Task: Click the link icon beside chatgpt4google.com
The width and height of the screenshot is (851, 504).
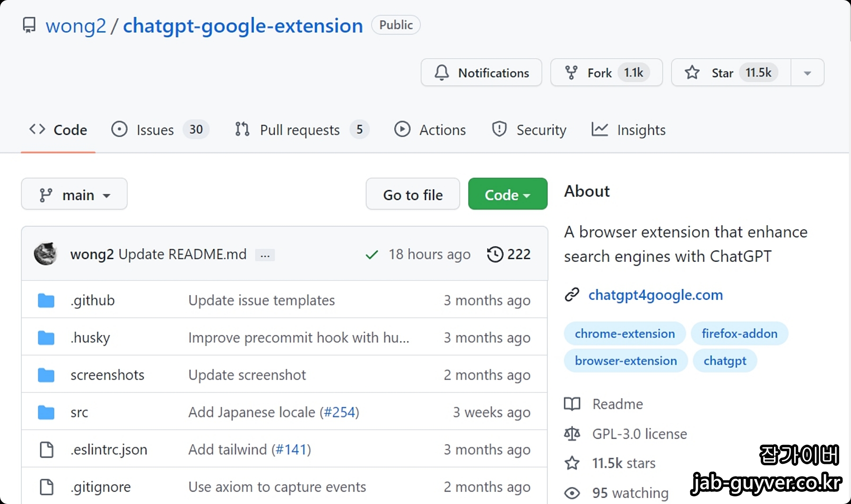Action: 572,295
